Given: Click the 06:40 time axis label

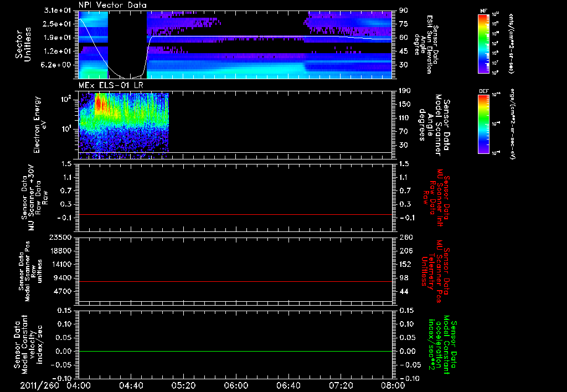Looking at the screenshot, I should (288, 385).
